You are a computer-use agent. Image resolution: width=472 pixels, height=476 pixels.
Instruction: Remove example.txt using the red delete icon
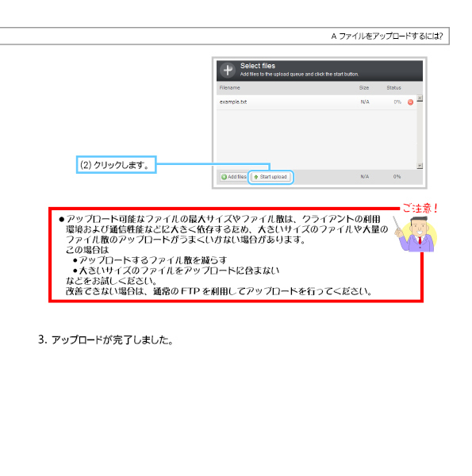coord(410,102)
